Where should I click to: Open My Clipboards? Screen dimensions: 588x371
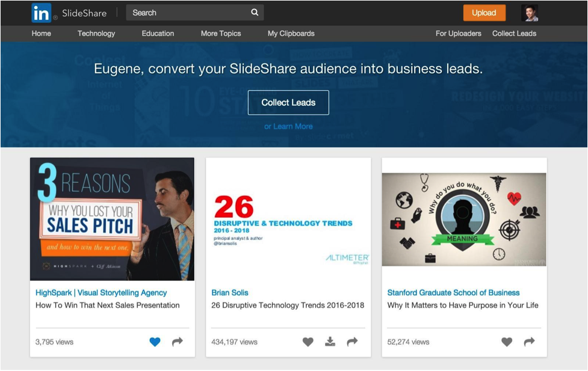coord(291,34)
